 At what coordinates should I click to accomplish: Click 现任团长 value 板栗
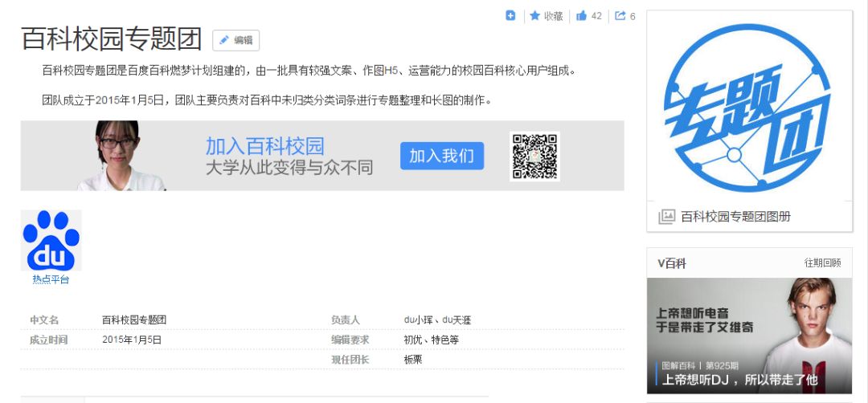(413, 360)
